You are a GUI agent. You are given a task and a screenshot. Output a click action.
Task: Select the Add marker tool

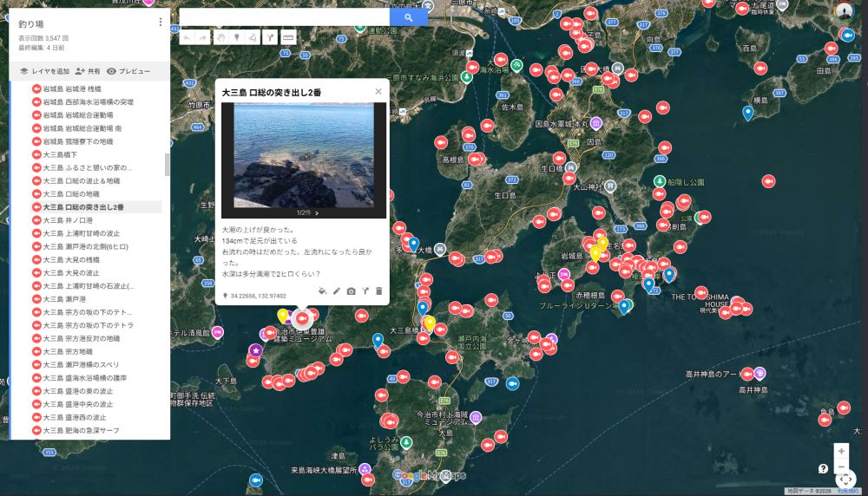click(x=237, y=37)
